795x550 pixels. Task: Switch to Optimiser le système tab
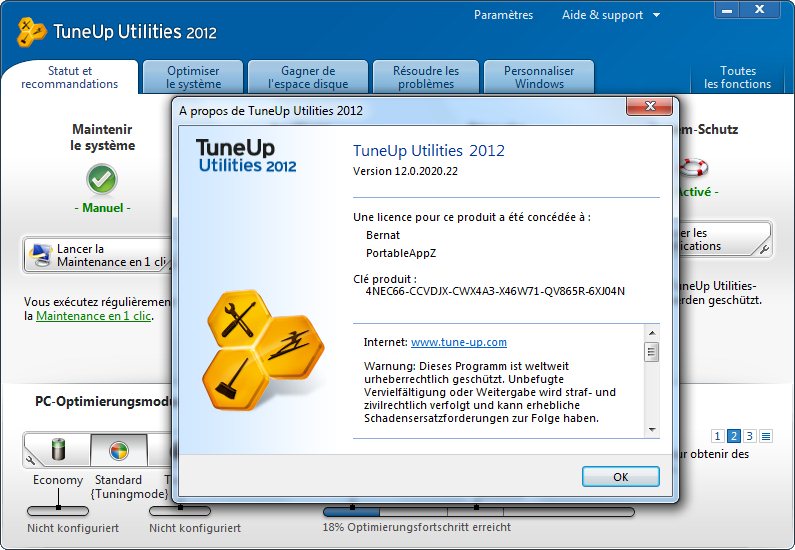pos(193,77)
